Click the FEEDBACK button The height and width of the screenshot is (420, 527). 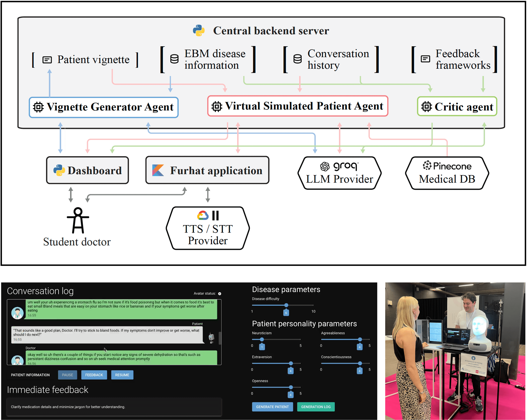click(94, 375)
